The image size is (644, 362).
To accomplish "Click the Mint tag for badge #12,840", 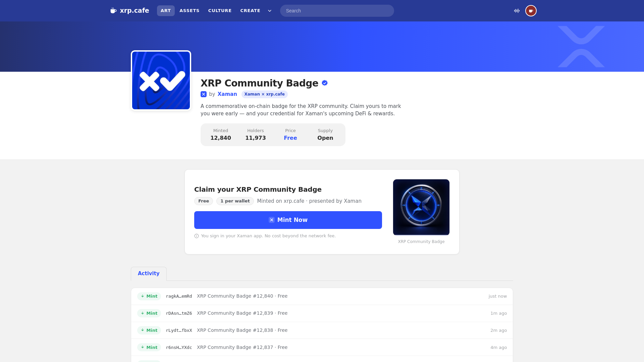I will (149, 296).
